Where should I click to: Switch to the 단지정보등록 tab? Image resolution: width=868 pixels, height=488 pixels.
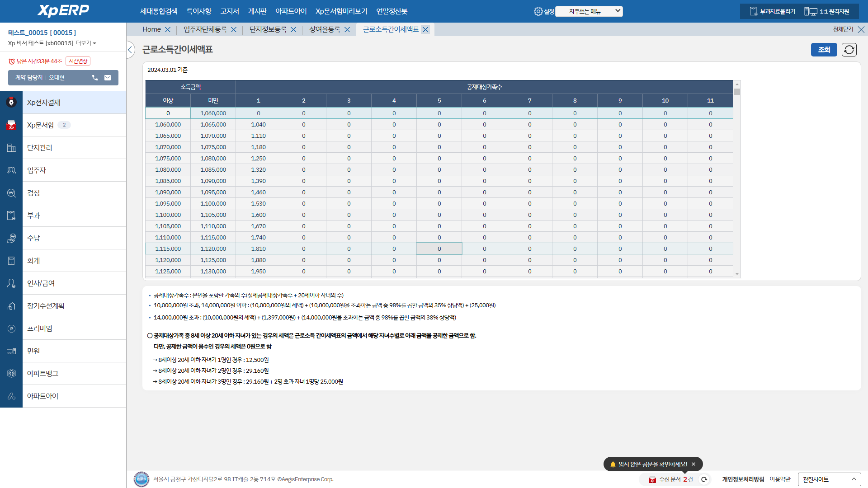(x=268, y=29)
